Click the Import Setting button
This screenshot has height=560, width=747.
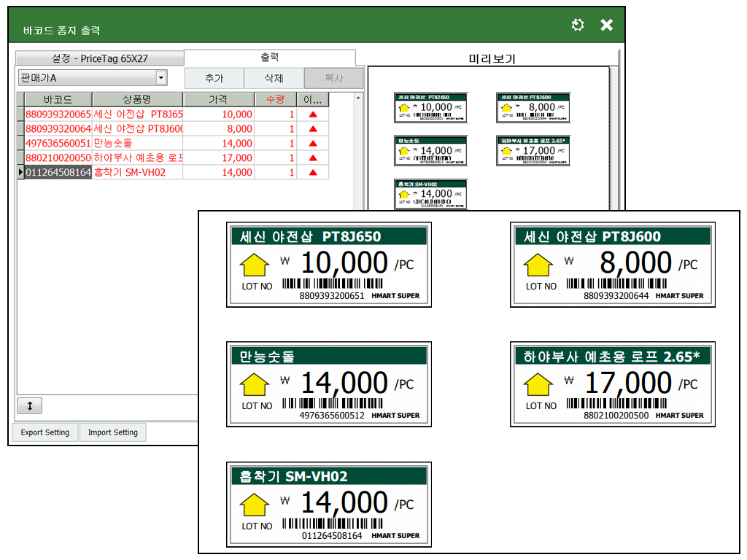tap(113, 432)
